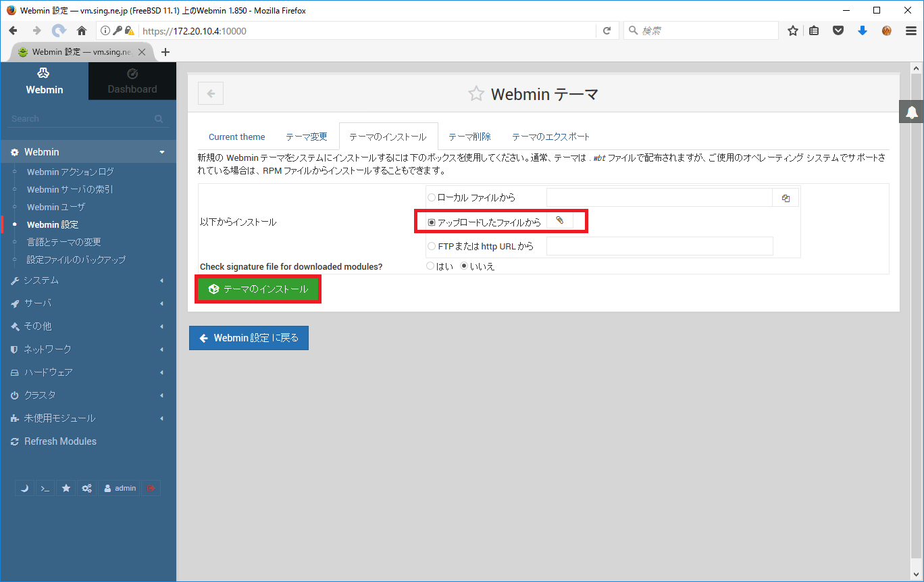This screenshot has width=924, height=582.
Task: Reload the page from the address bar
Action: point(607,30)
